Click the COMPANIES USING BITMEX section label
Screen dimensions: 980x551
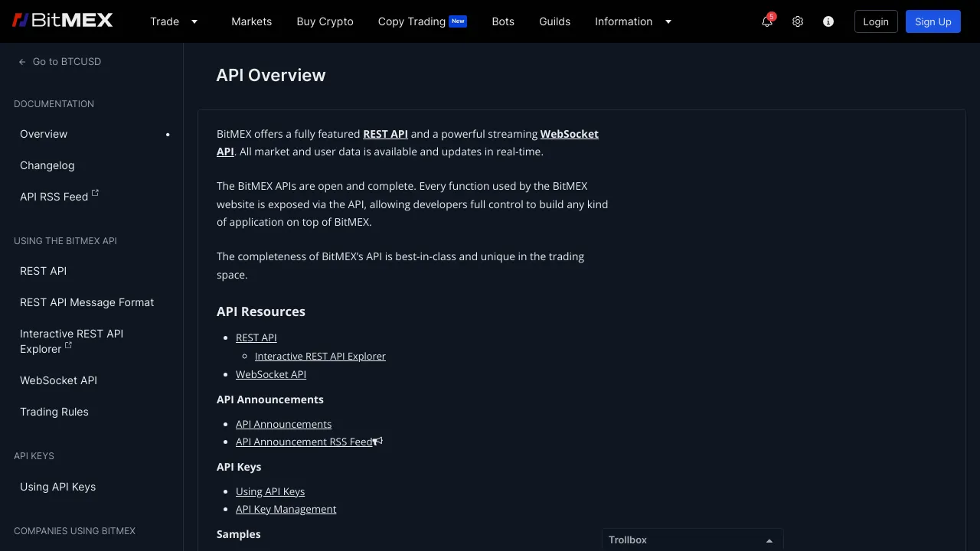[x=74, y=531]
